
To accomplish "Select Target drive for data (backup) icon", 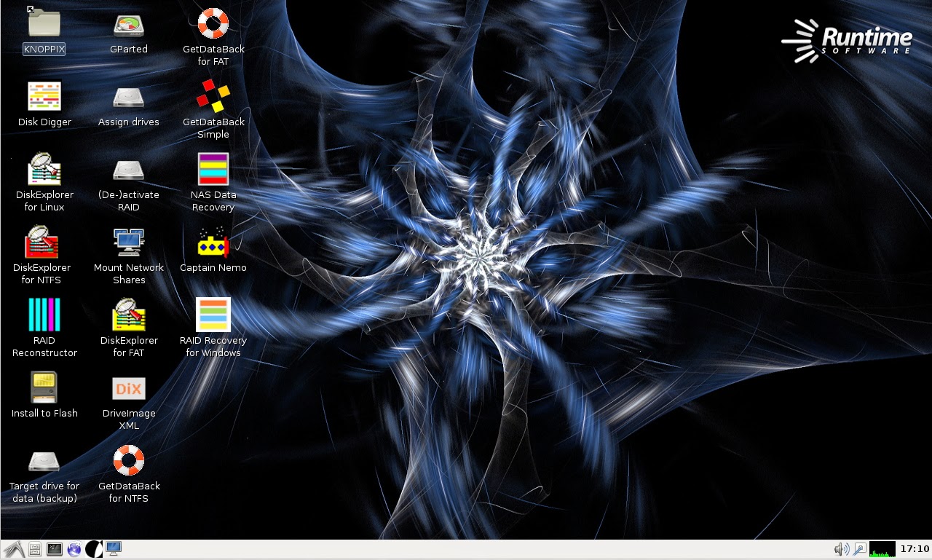I will tap(44, 462).
